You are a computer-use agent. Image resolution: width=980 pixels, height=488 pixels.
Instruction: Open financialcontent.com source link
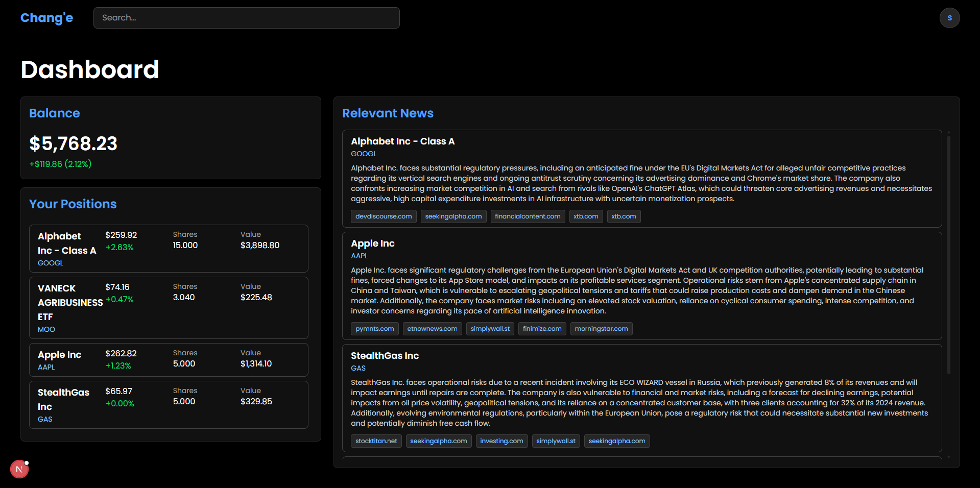click(x=528, y=216)
